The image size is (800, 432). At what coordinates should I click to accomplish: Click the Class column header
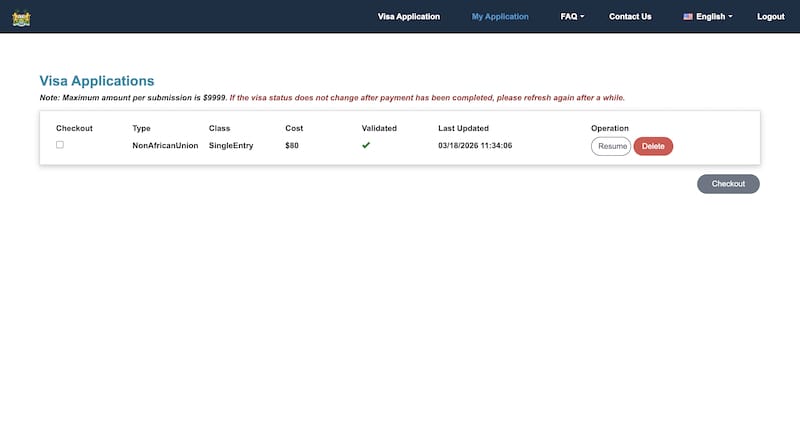point(219,129)
